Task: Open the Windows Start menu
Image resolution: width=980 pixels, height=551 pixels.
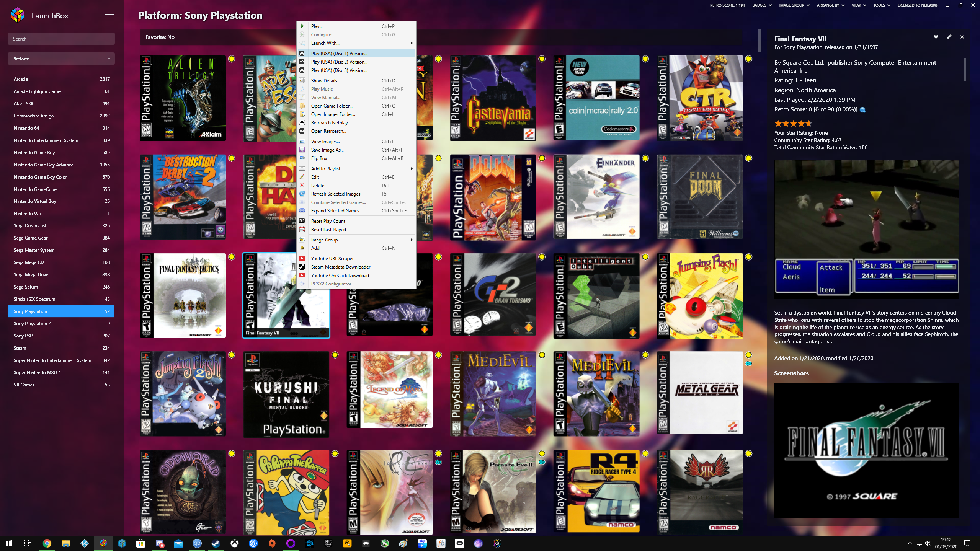Action: [9, 543]
